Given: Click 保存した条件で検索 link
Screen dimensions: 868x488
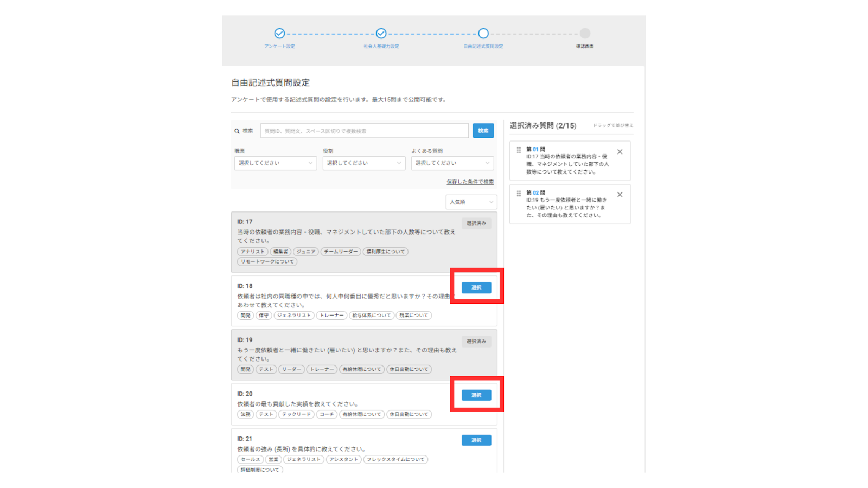Looking at the screenshot, I should (x=470, y=182).
